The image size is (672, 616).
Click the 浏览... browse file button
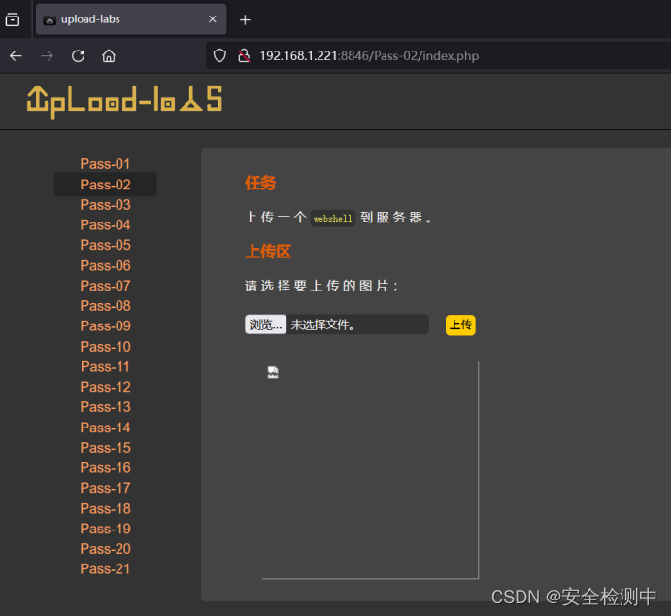click(265, 325)
